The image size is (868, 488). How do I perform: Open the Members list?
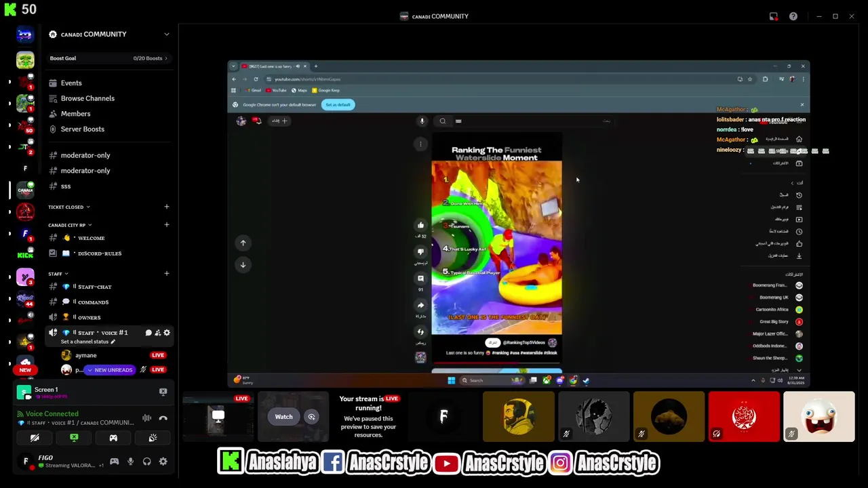pos(75,114)
